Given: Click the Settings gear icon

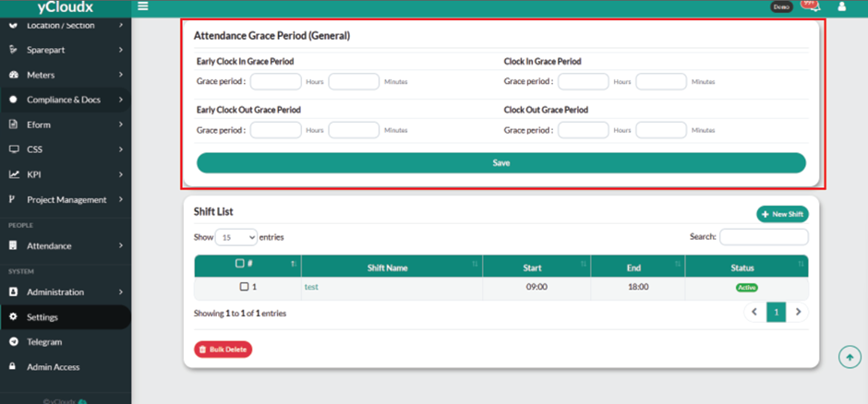Looking at the screenshot, I should [14, 316].
